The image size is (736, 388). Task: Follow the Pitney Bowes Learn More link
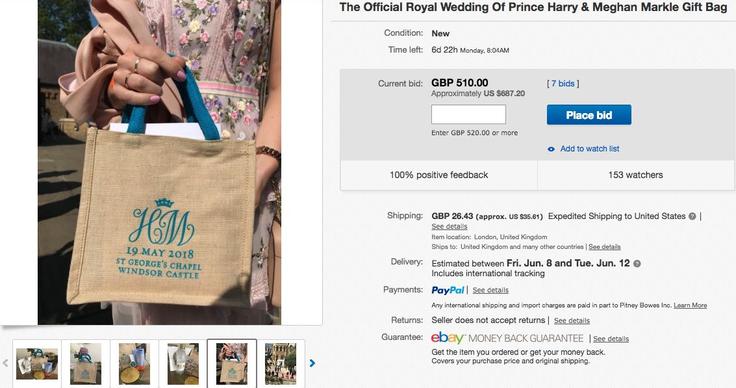coord(690,305)
